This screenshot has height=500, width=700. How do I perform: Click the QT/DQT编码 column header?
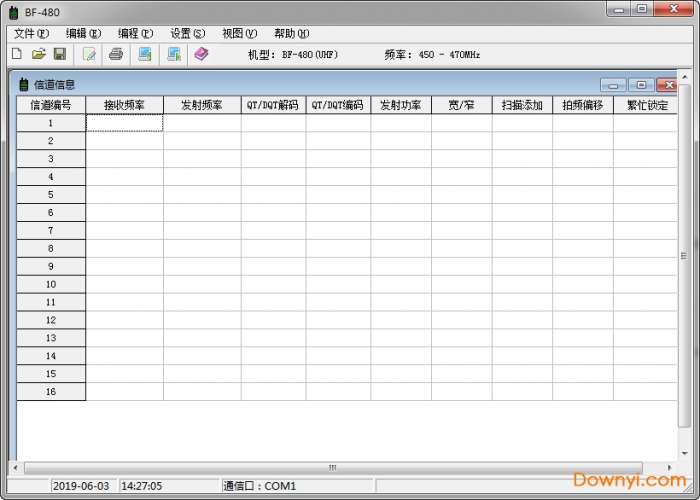pos(338,105)
